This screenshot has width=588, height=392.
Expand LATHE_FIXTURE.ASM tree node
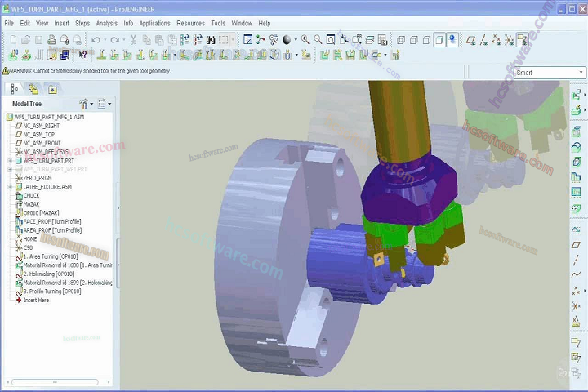[10, 187]
